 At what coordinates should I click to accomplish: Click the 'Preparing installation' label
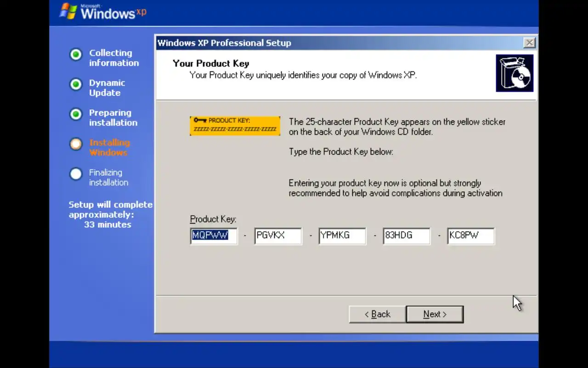coord(113,118)
